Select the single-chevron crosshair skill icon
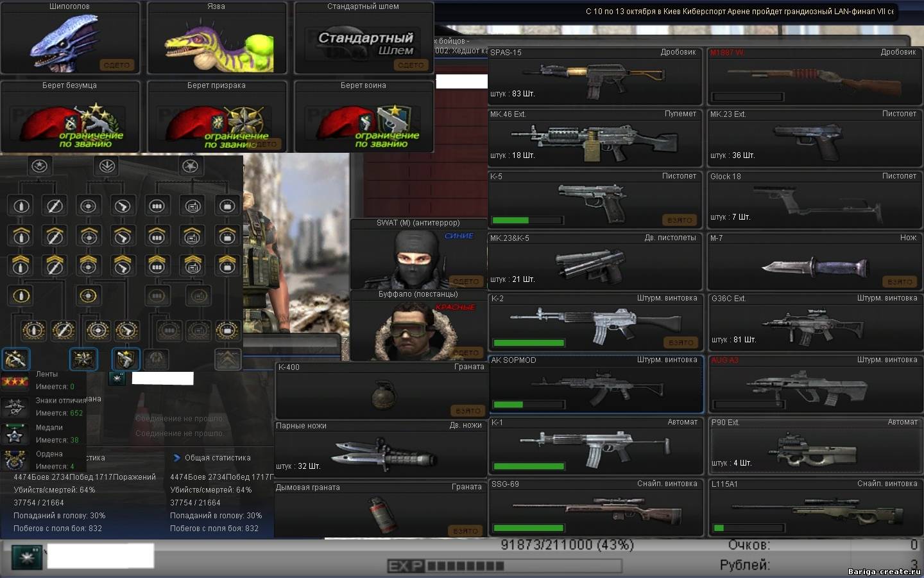The width and height of the screenshot is (924, 578). click(89, 236)
